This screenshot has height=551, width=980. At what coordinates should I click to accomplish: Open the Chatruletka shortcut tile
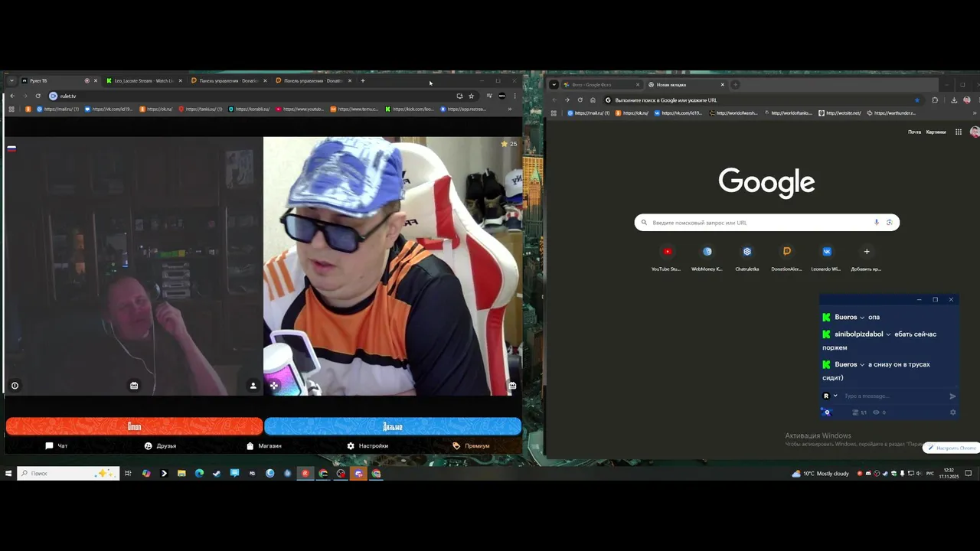[747, 258]
